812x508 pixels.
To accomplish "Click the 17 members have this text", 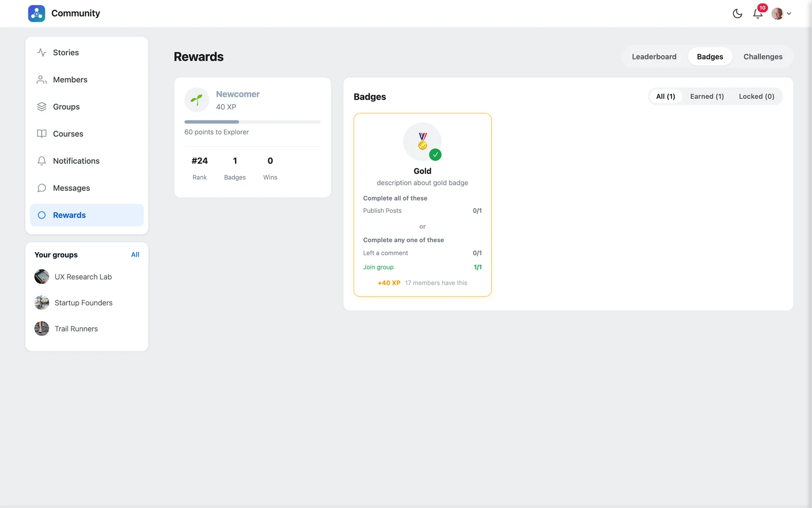I will (x=436, y=283).
